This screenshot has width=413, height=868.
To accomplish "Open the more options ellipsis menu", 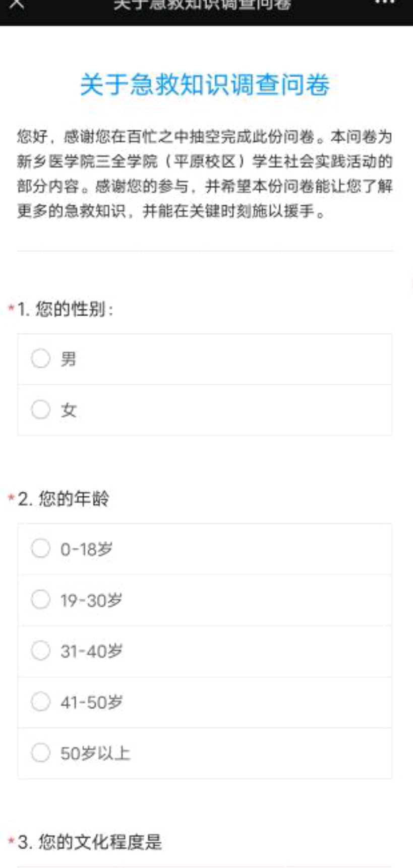I will click(384, 3).
